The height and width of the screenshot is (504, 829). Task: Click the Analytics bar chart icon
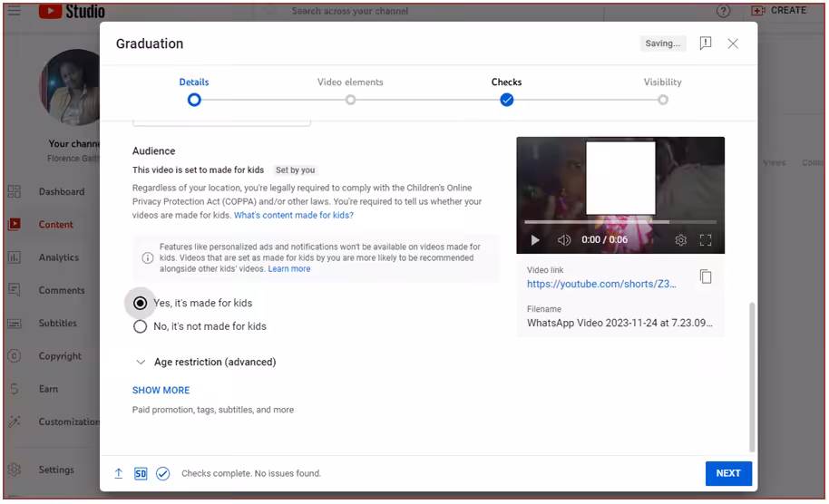[x=15, y=257]
